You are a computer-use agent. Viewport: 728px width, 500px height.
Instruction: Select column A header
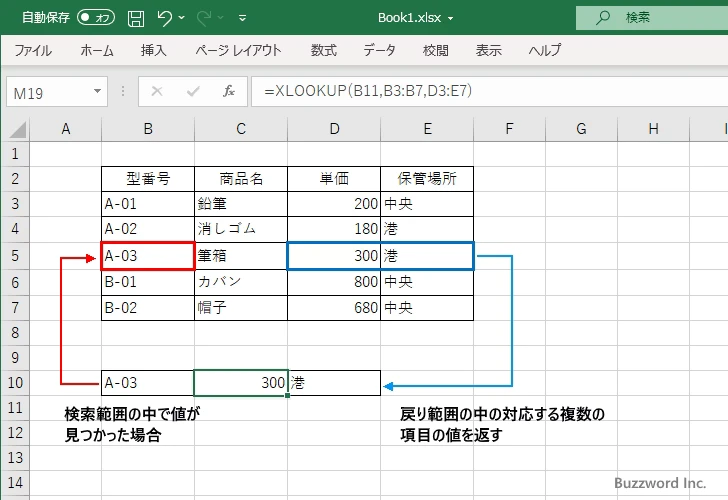(x=65, y=129)
